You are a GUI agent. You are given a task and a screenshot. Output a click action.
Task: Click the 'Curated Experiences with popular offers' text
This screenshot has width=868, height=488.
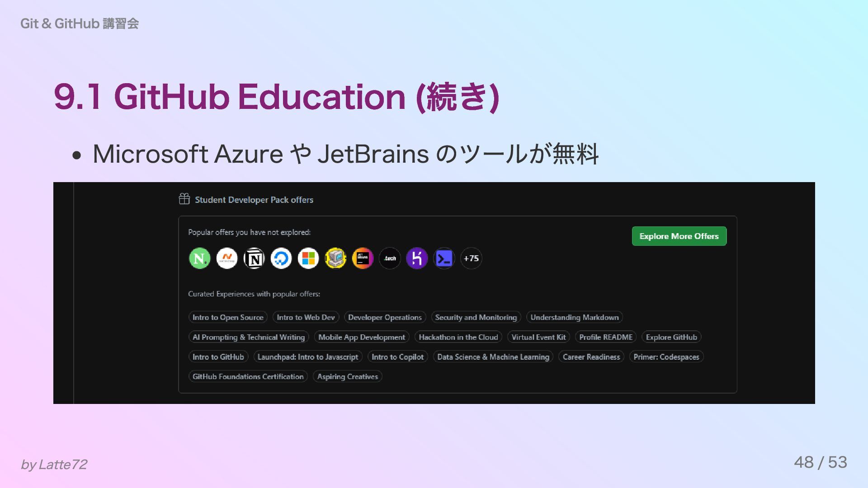pyautogui.click(x=254, y=294)
